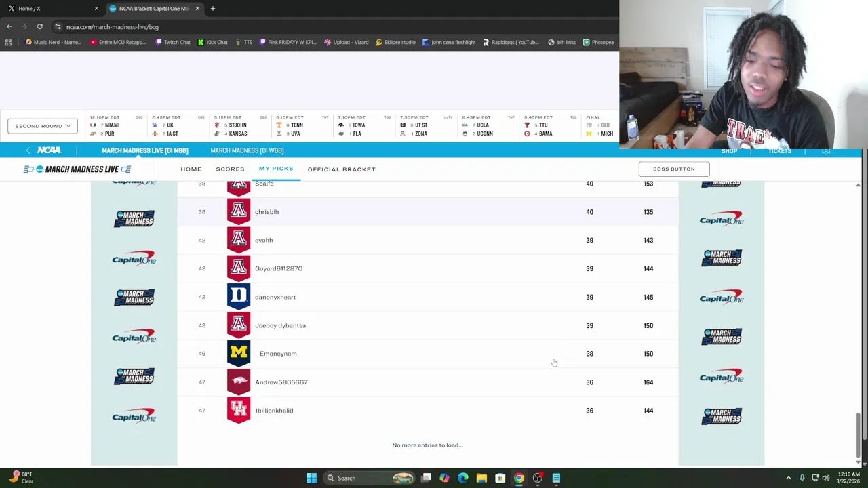Click the Arizona logo beside evohh
868x488 pixels.
(x=238, y=240)
